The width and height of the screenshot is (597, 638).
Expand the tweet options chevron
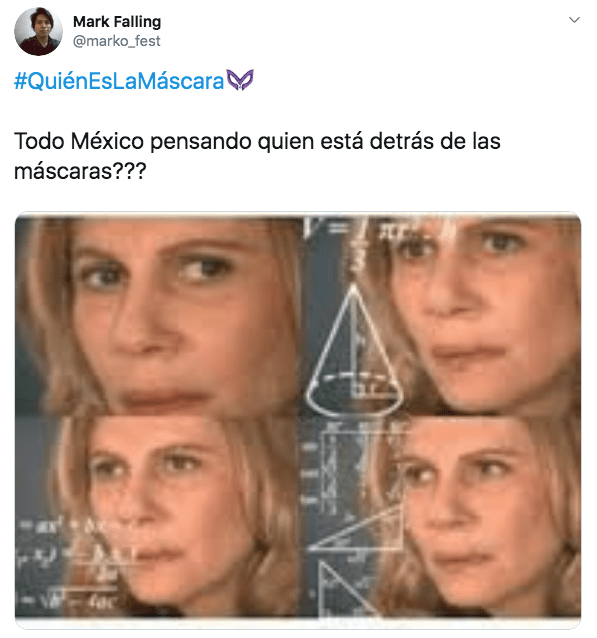coord(574,20)
